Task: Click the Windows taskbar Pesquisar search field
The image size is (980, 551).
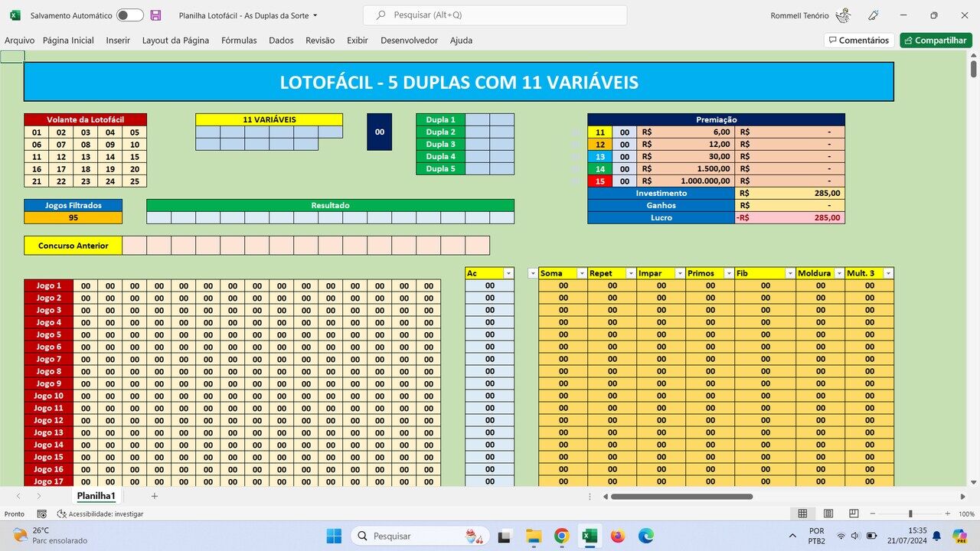Action: pyautogui.click(x=421, y=536)
